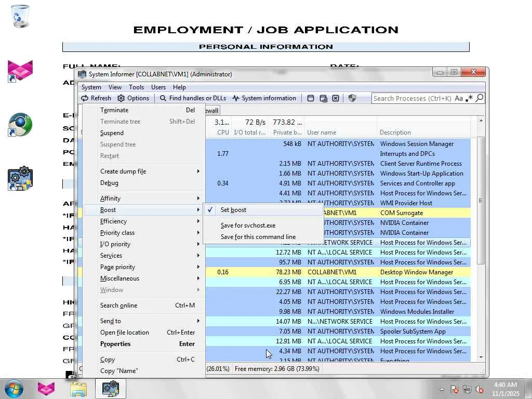532x399 pixels.
Task: Click the window kill (X) toolbar icon
Action: (x=336, y=98)
